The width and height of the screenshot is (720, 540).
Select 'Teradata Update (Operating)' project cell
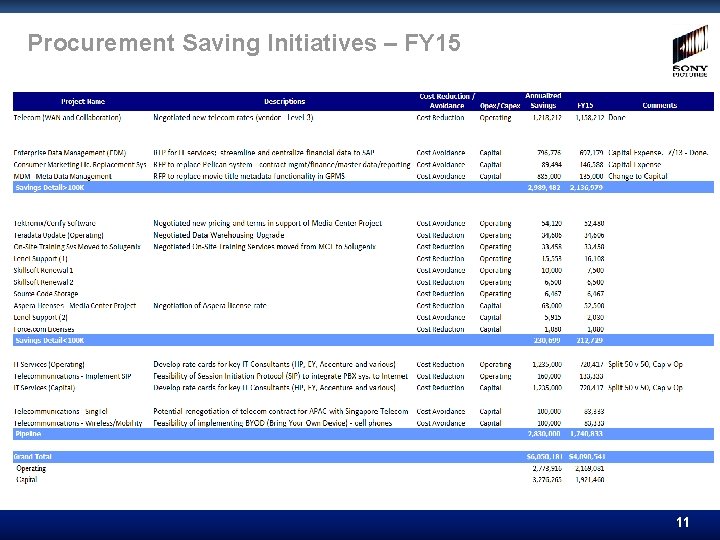tap(58, 235)
